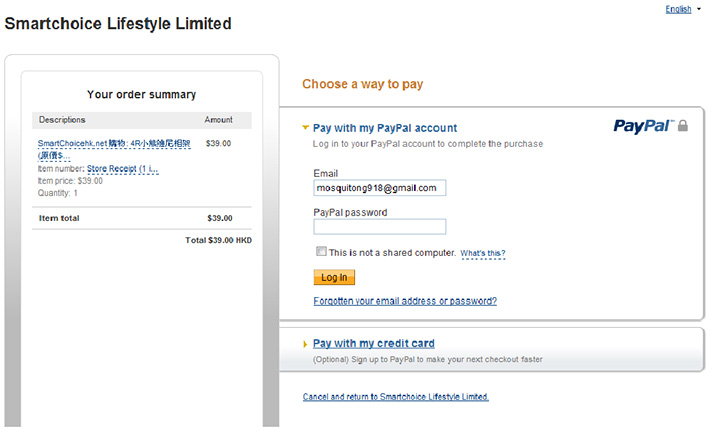Viewport: 715px width, 434px height.
Task: Collapse the Pay with my PayPal account triangle
Action: pyautogui.click(x=306, y=128)
